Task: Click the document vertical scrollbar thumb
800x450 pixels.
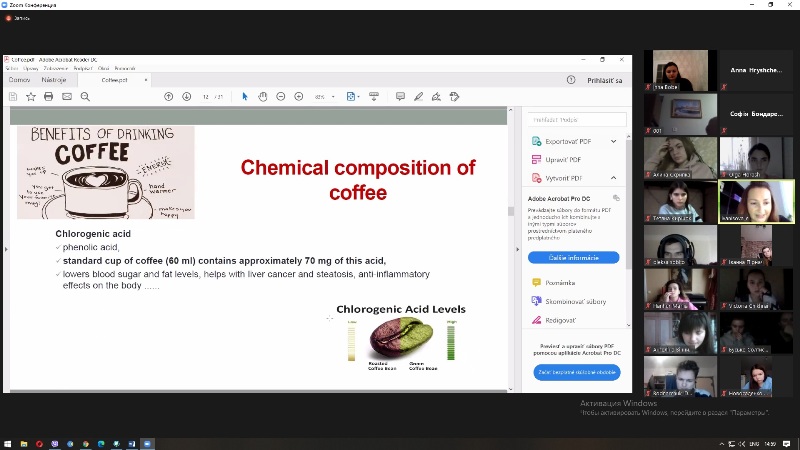Action: 510,211
